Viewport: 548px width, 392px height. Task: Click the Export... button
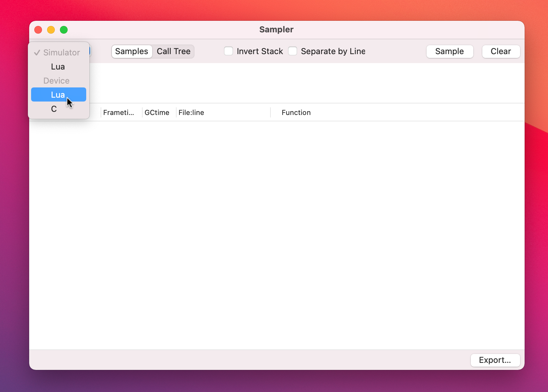pos(495,360)
